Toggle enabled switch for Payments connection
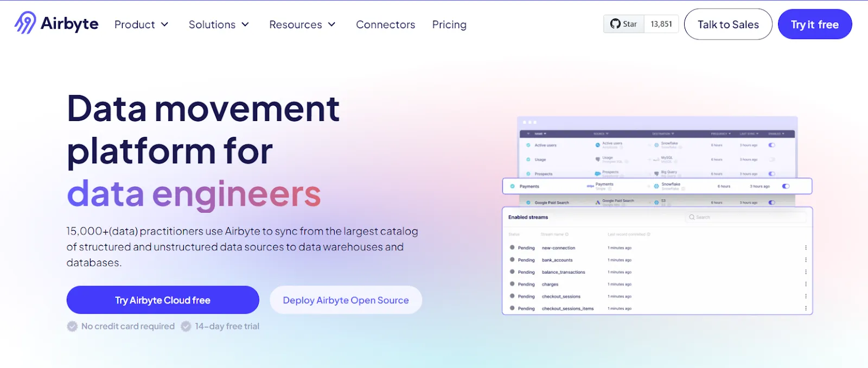The width and height of the screenshot is (868, 368). coord(786,186)
